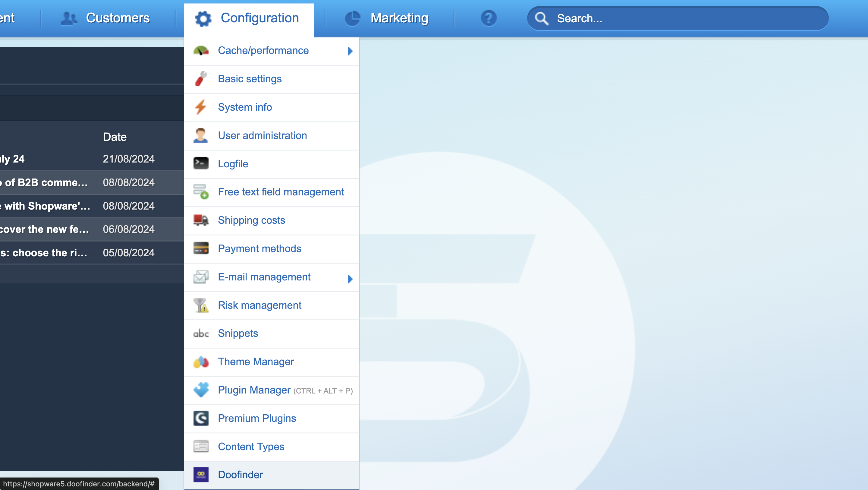Open the 'with Shopware'…' news row
The image size is (868, 490).
tap(92, 206)
